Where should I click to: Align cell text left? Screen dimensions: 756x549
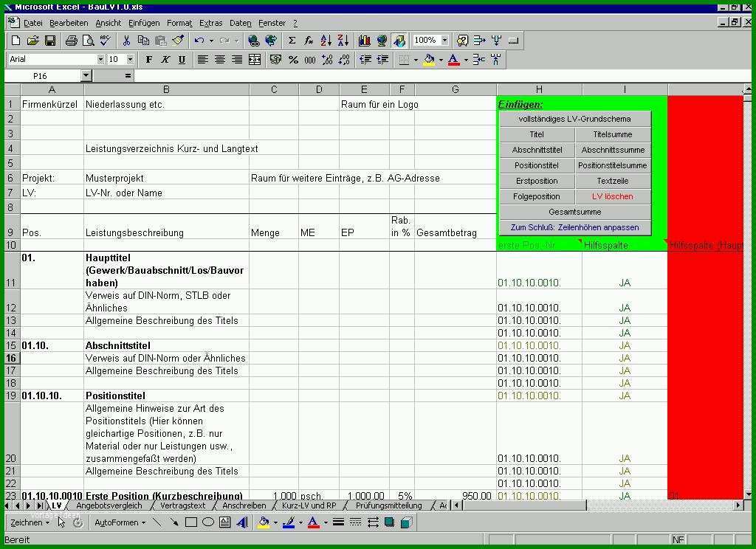coord(203,60)
